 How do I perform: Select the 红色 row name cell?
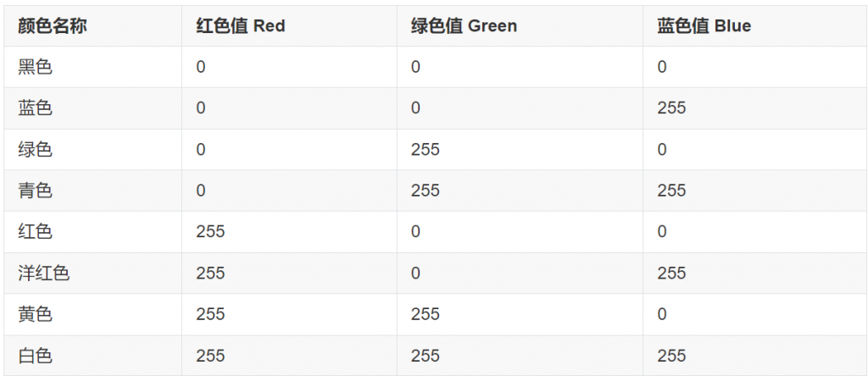click(36, 231)
